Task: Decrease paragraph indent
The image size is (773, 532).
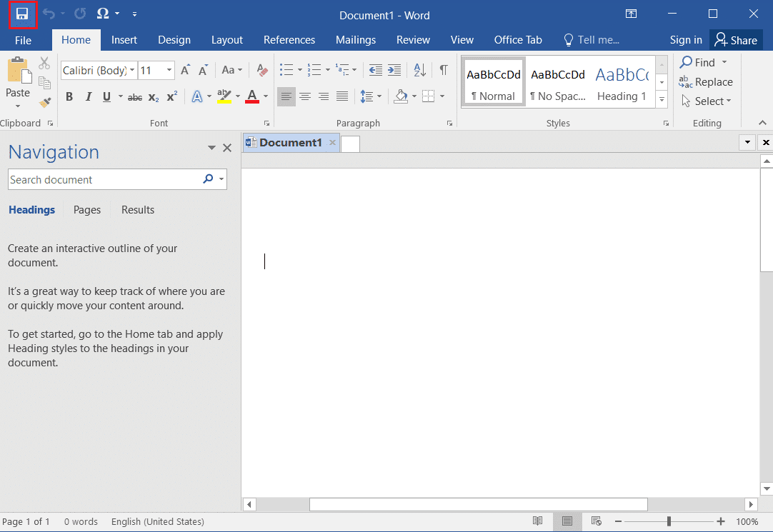Action: point(376,70)
